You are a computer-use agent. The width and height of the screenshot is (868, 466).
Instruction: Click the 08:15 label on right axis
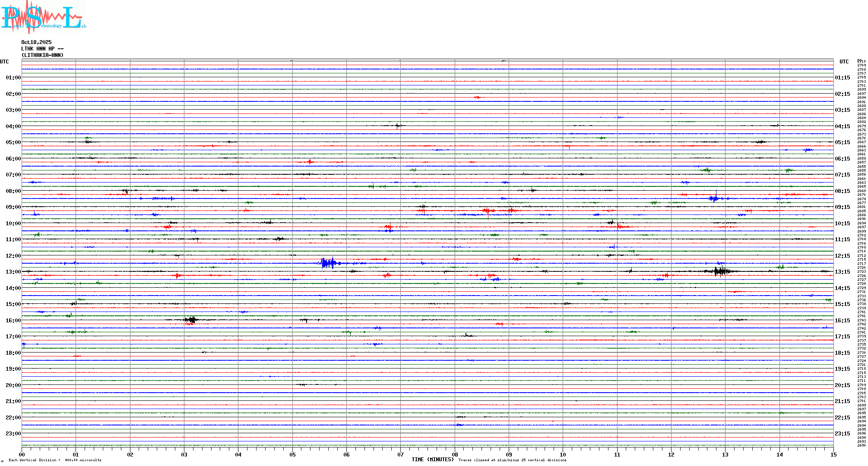(x=842, y=191)
